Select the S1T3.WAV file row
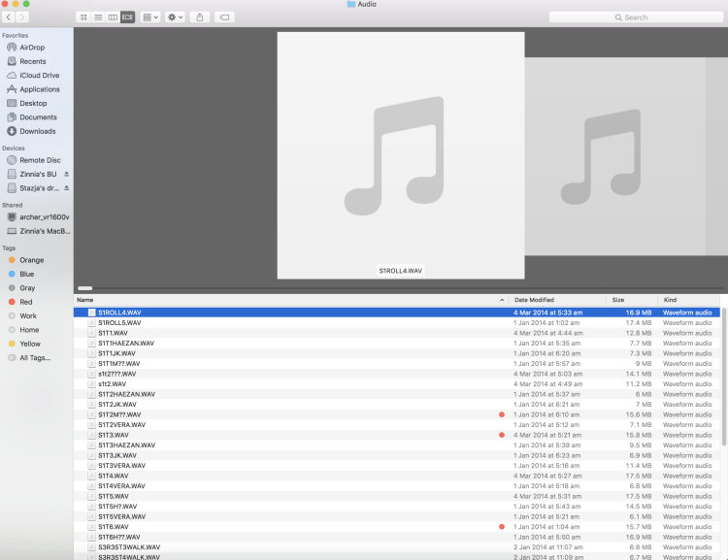The height and width of the screenshot is (560, 728). (x=291, y=435)
